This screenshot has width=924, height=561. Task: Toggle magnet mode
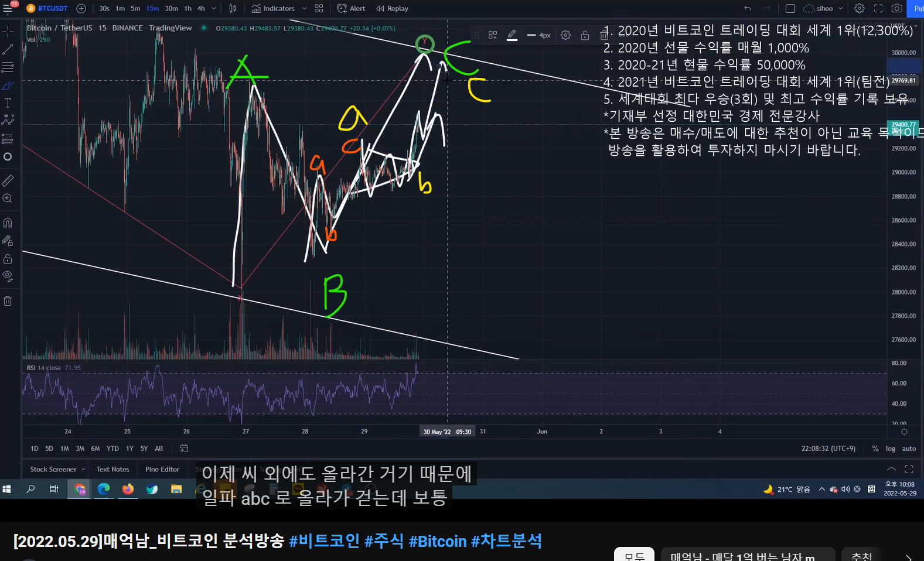click(x=8, y=223)
